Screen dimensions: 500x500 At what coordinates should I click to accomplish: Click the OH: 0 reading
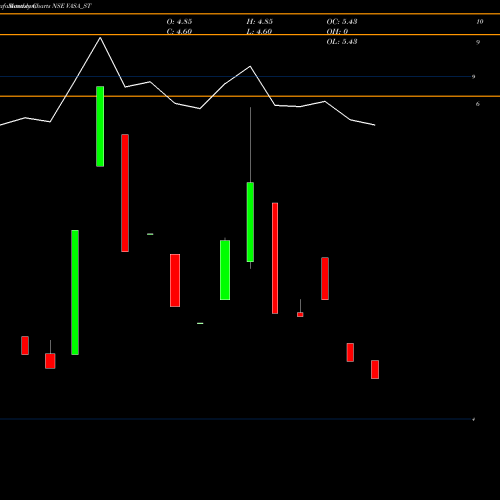[x=337, y=32]
